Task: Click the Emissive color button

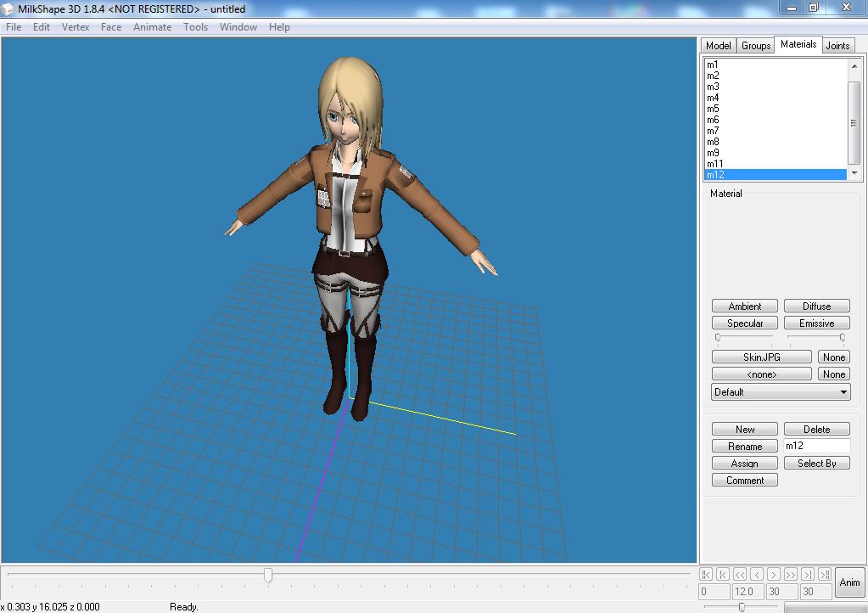Action: click(816, 323)
